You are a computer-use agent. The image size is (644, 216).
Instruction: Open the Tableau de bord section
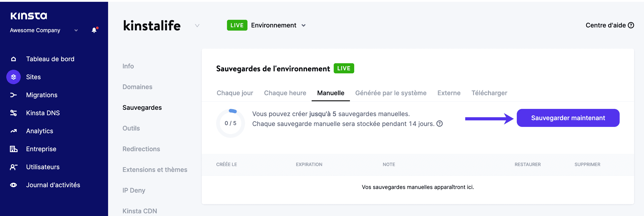[50, 59]
